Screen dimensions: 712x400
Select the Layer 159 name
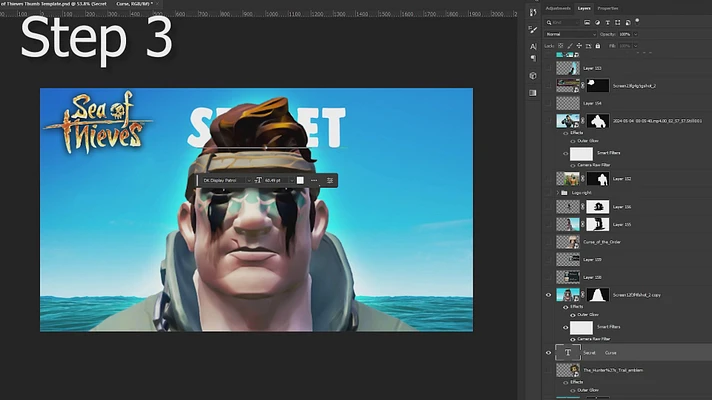click(592, 260)
